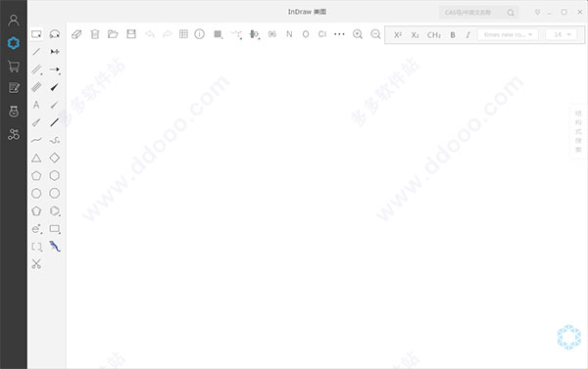Select the hollow wedge bond tool

(x=36, y=122)
